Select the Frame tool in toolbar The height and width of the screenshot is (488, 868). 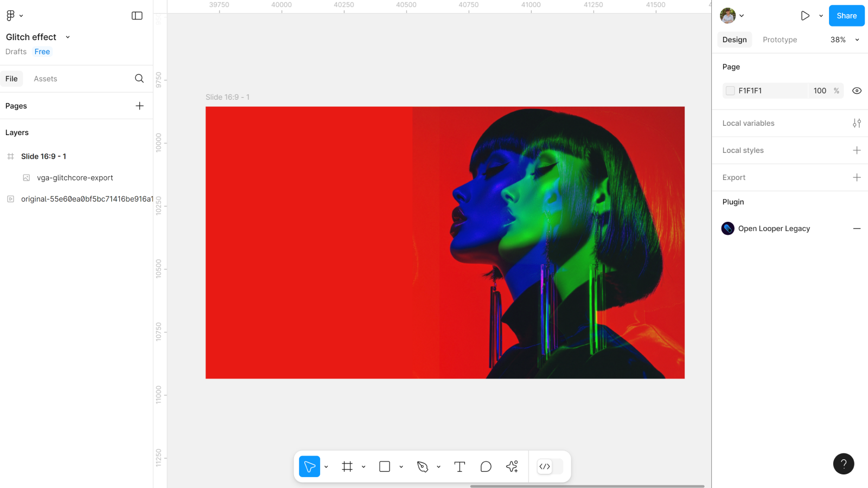click(x=347, y=466)
